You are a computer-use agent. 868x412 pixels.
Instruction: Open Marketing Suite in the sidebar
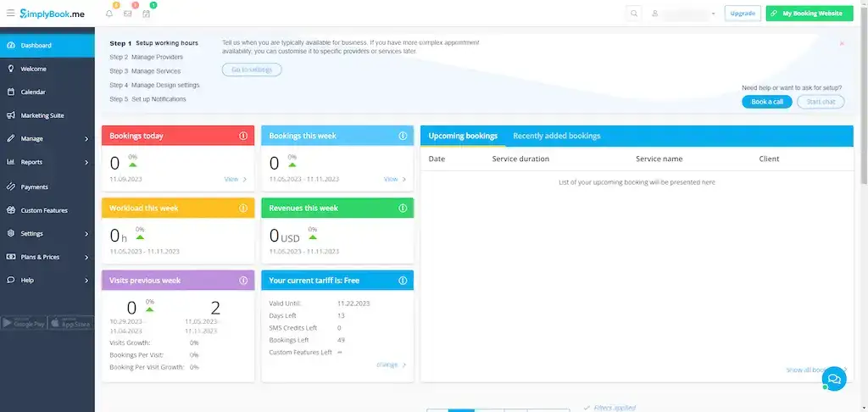coord(42,115)
